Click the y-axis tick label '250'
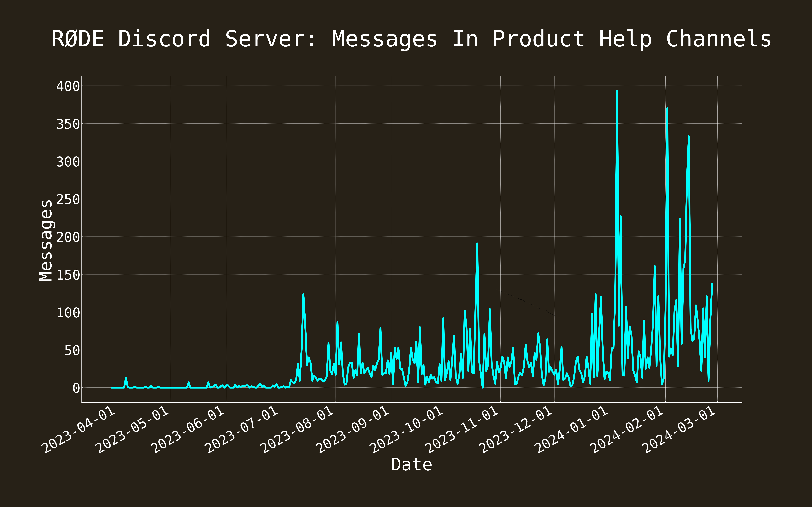This screenshot has width=812, height=507. 68,200
